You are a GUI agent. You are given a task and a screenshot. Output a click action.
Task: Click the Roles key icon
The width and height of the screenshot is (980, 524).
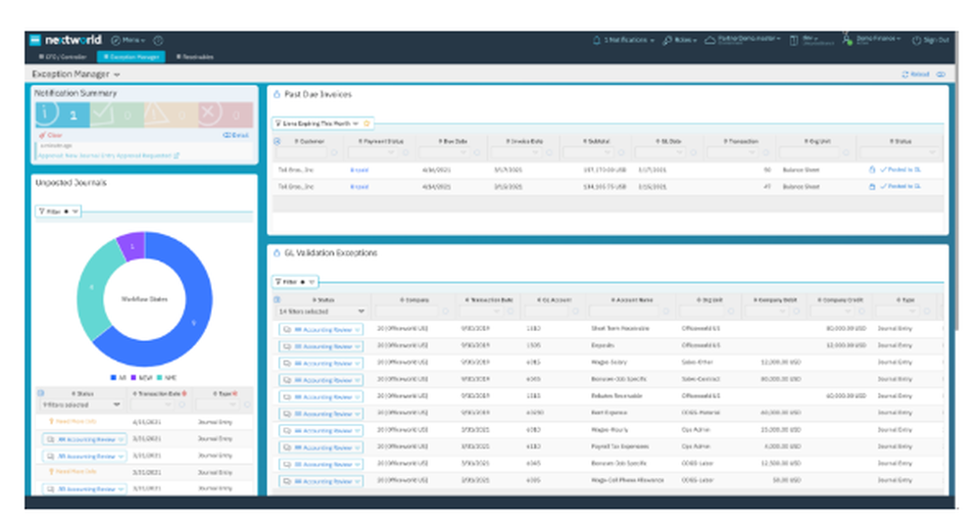pos(666,40)
